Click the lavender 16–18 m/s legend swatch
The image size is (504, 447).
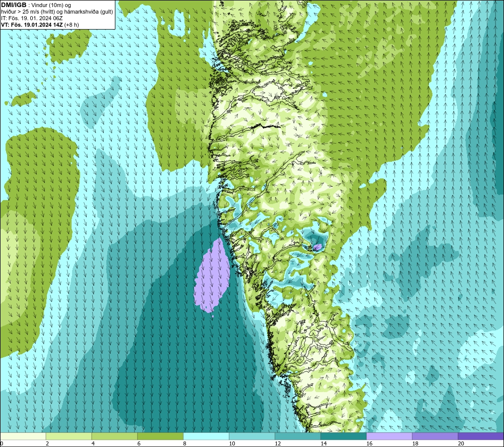click(x=389, y=436)
